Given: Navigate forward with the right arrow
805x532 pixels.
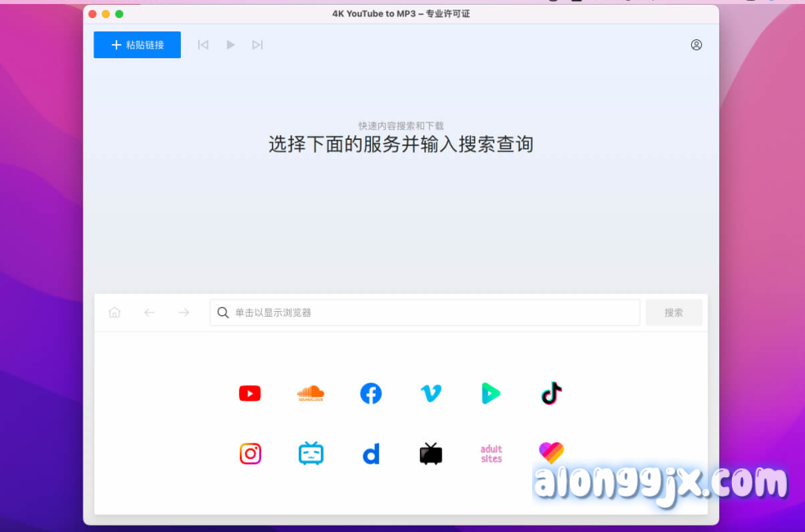Looking at the screenshot, I should click(184, 313).
